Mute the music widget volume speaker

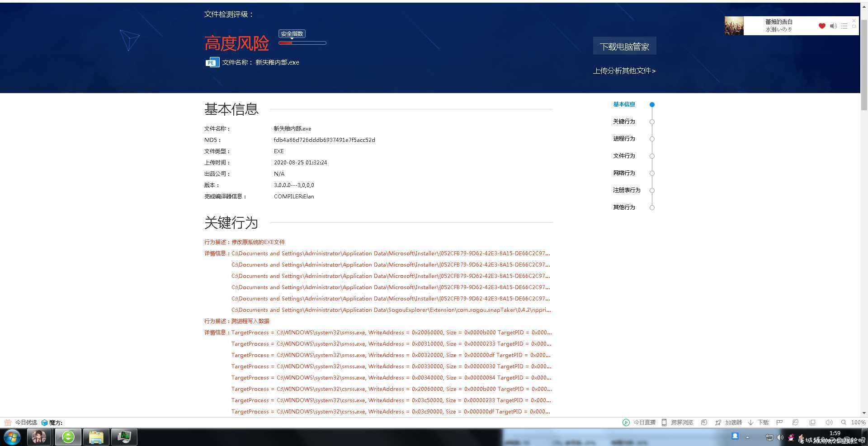833,26
